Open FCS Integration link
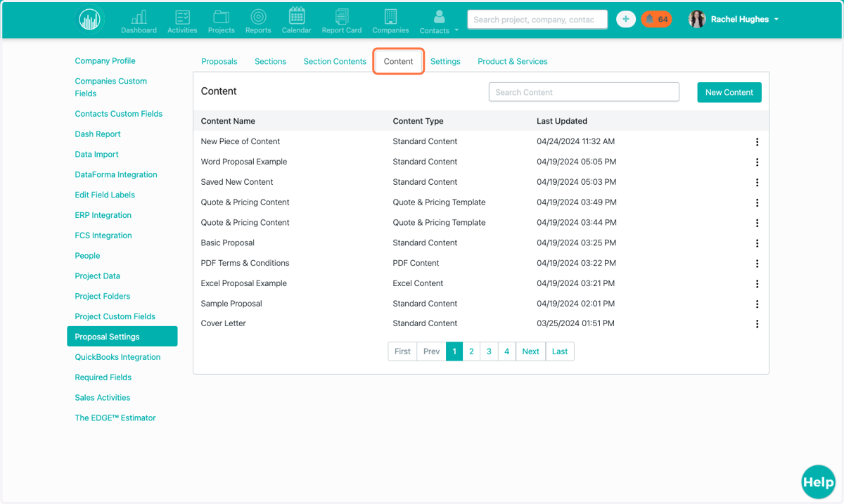The width and height of the screenshot is (844, 504). [103, 235]
